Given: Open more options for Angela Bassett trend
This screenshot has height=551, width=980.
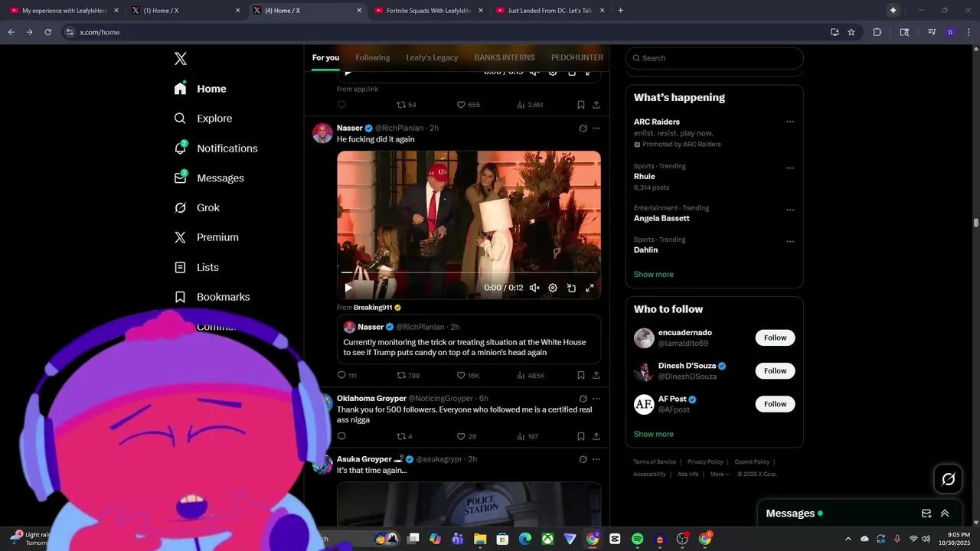Looking at the screenshot, I should (x=790, y=210).
